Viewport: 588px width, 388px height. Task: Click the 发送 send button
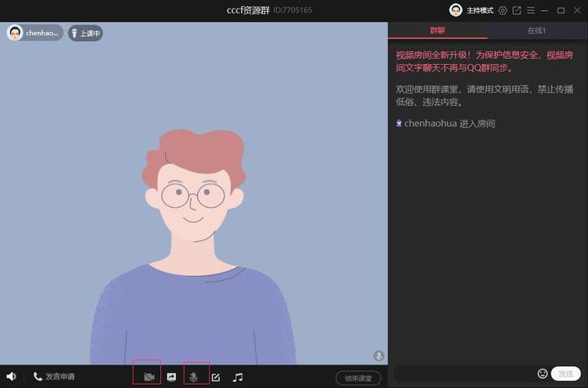(x=565, y=373)
